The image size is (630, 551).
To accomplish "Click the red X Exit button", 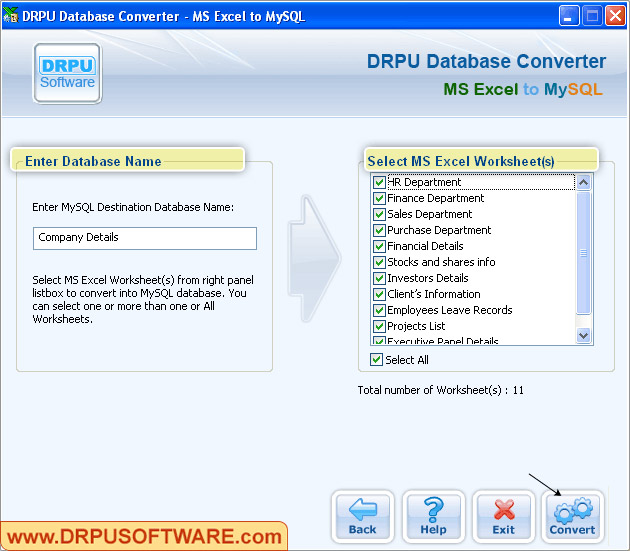I will pyautogui.click(x=503, y=516).
